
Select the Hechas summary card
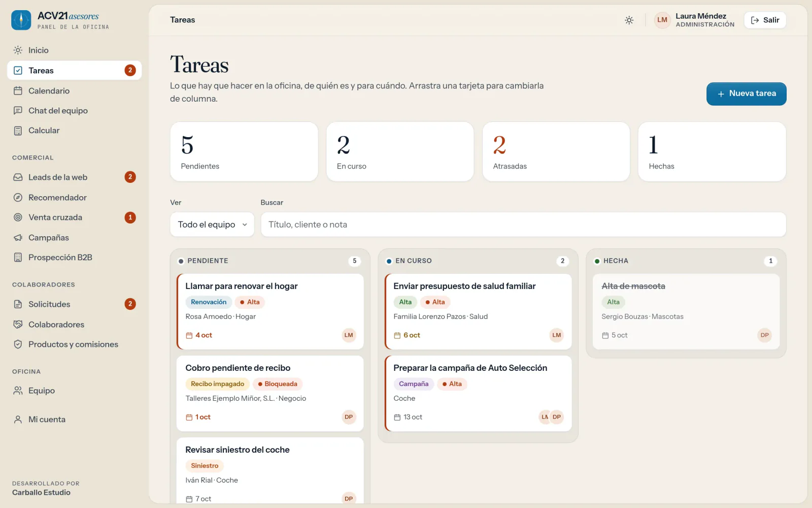tap(712, 151)
